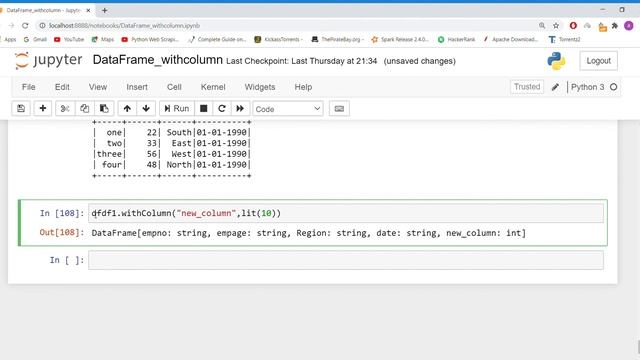Click the Python 3 kernel idle circle
640x360 pixels.
pyautogui.click(x=613, y=87)
